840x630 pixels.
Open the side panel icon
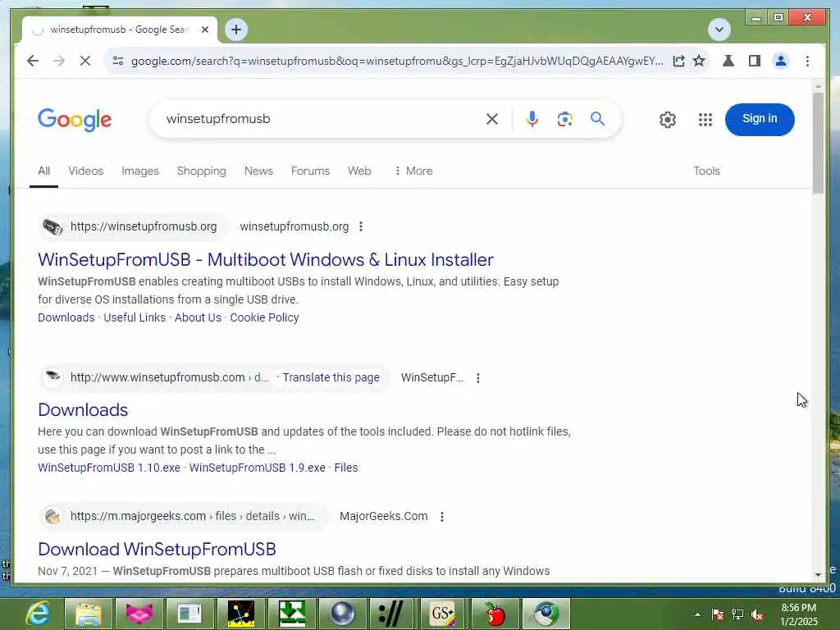point(755,61)
